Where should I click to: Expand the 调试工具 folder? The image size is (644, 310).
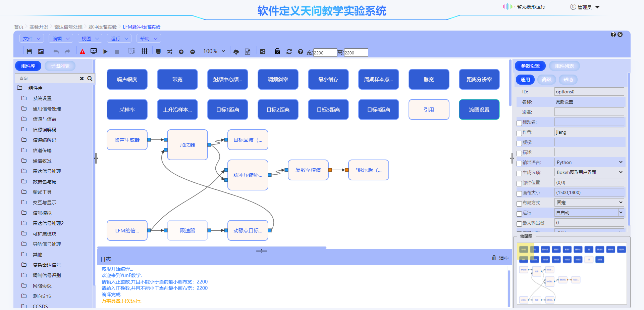[x=42, y=192]
